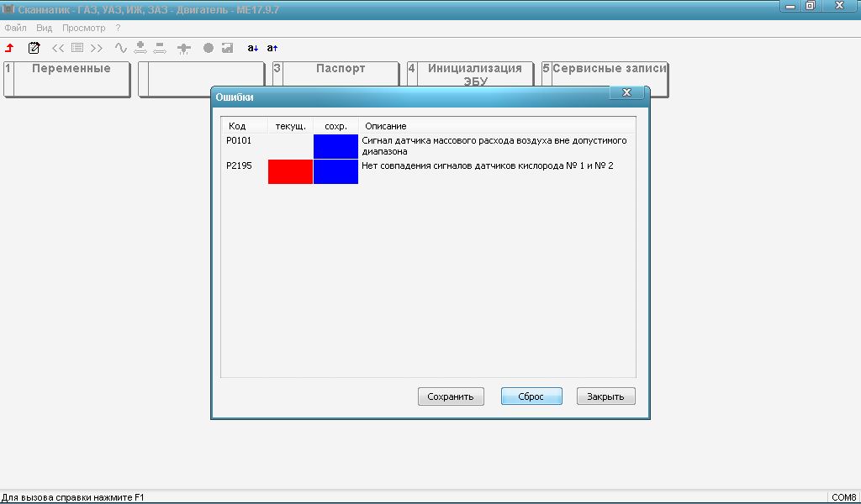The height and width of the screenshot is (504, 861).
Task: Switch to the Переменные tab
Action: (67, 79)
